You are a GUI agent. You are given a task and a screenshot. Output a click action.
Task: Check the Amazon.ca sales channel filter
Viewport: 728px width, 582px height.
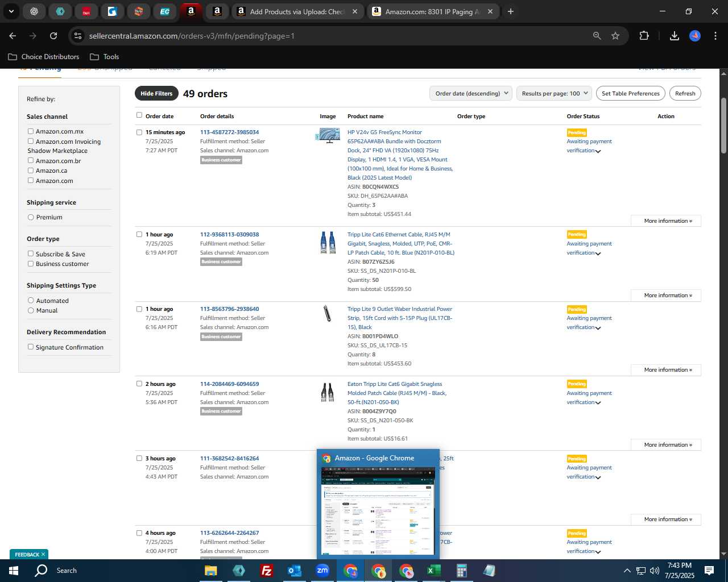pyautogui.click(x=31, y=171)
